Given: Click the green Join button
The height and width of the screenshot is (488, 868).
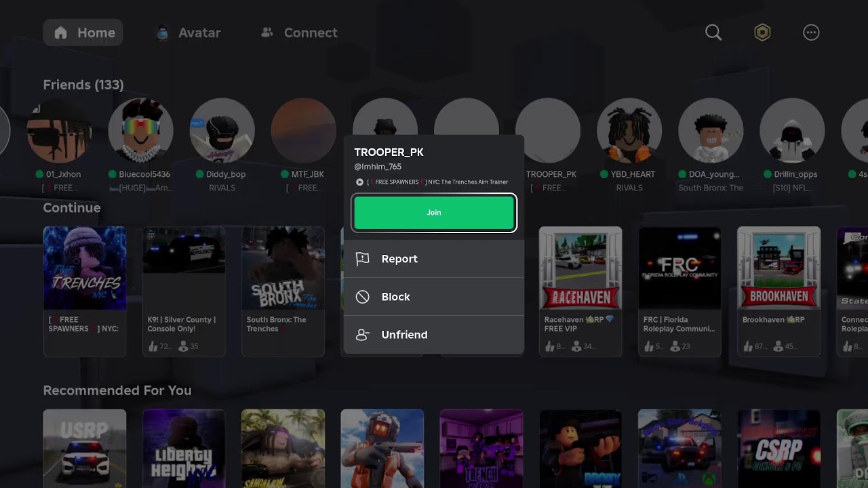Looking at the screenshot, I should click(434, 213).
